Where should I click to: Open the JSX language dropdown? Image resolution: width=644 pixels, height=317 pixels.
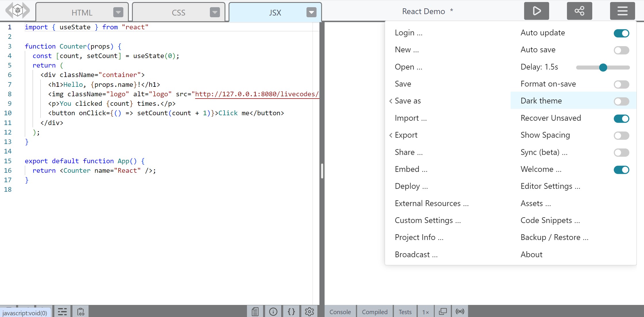click(x=311, y=12)
